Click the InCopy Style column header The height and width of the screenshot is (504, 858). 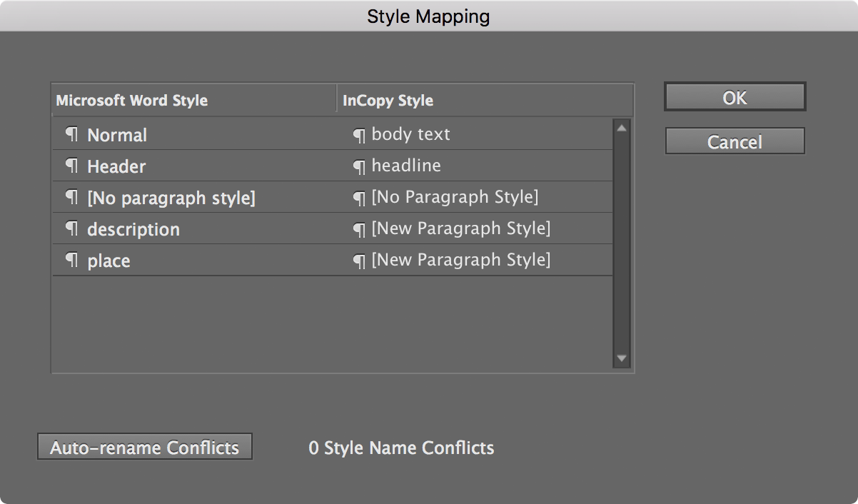tap(388, 101)
